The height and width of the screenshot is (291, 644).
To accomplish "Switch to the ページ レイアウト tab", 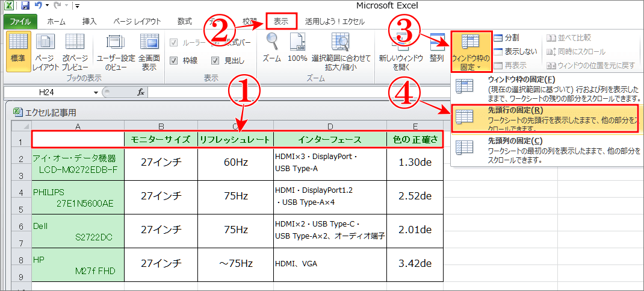I will pos(137,22).
